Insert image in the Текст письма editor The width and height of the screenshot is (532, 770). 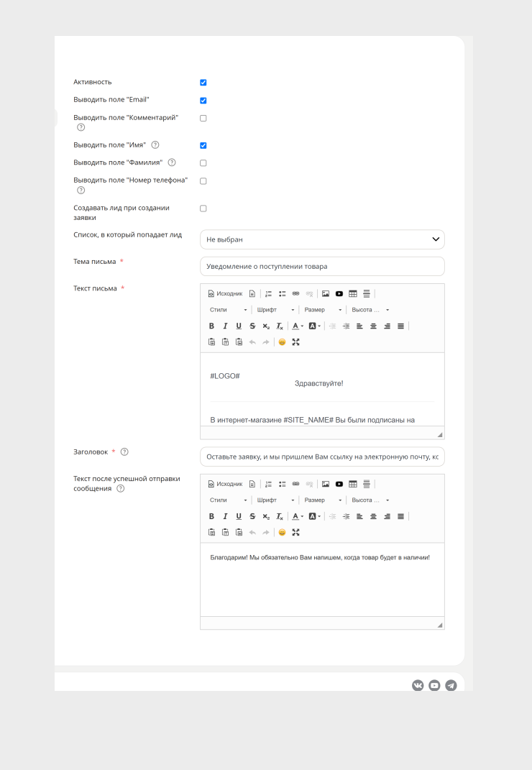(326, 293)
